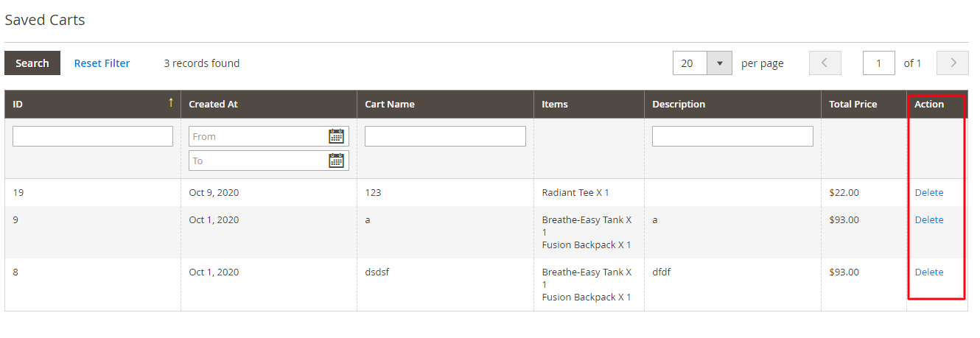Reset the grid filter

click(x=102, y=63)
